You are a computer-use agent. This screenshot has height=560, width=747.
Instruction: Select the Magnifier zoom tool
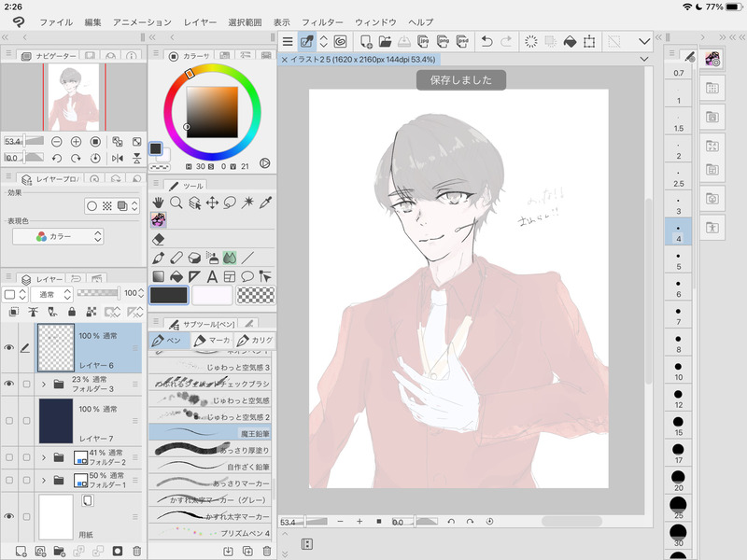(x=176, y=203)
